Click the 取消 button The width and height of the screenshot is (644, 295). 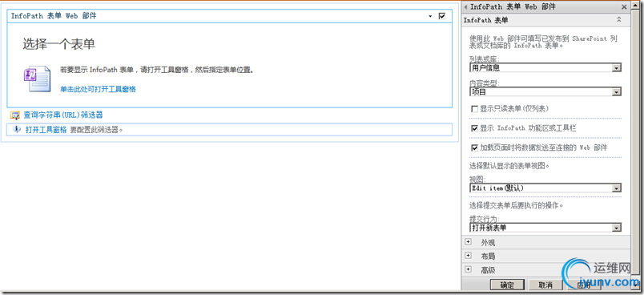coord(545,285)
